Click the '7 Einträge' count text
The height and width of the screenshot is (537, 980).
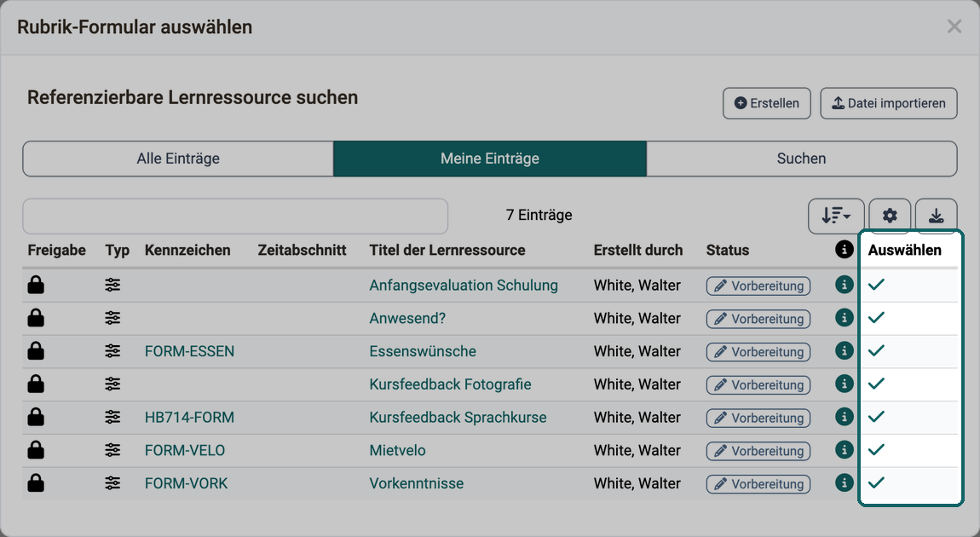point(539,215)
